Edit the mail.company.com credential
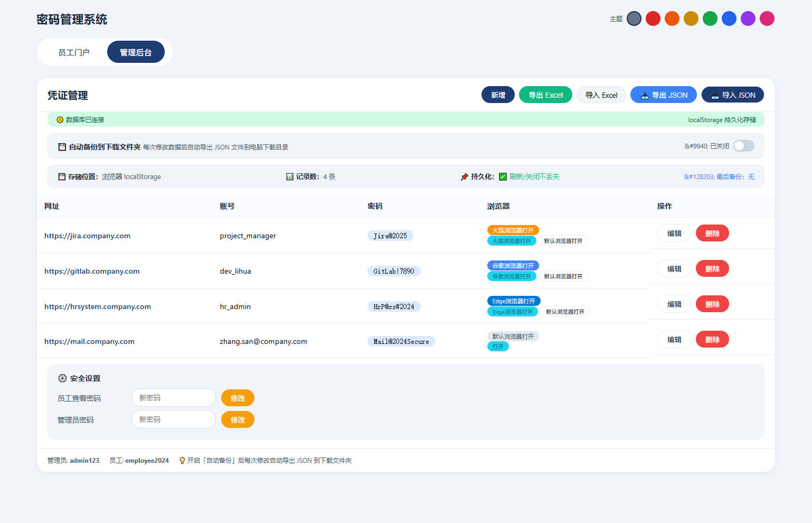812x523 pixels. click(674, 339)
